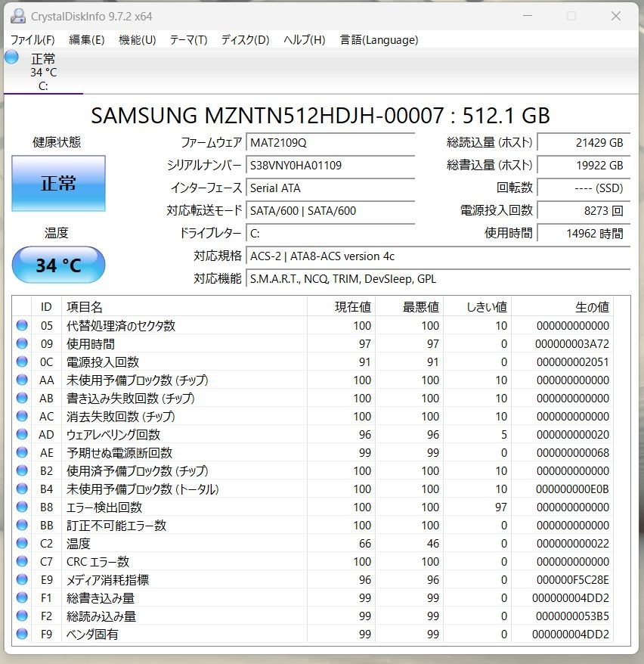Click the しきい値 column header

(477, 306)
